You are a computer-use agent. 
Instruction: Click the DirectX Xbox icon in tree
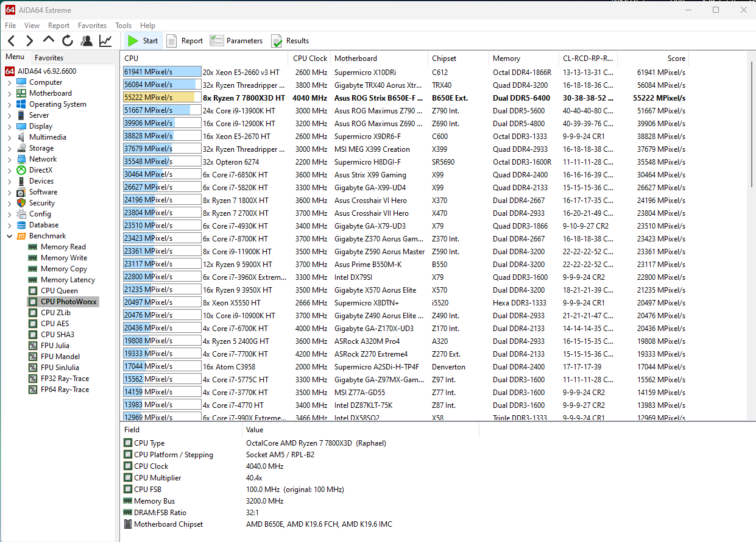click(x=21, y=170)
